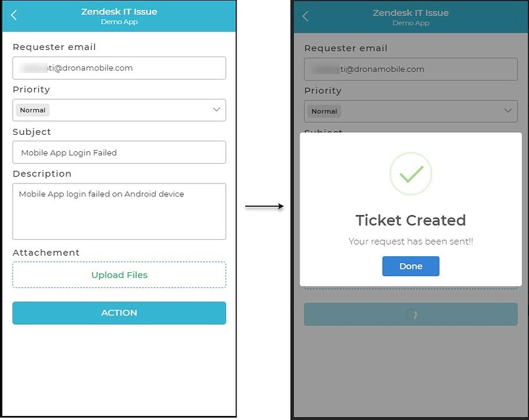Click the dimmed Priority chevron behind the dialog
This screenshot has width=529, height=420.
point(508,110)
